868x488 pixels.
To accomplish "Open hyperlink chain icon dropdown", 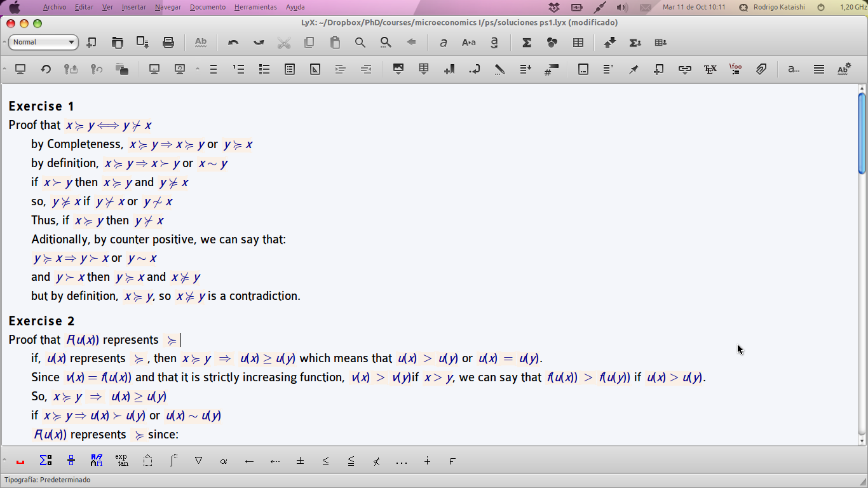I will [x=684, y=69].
